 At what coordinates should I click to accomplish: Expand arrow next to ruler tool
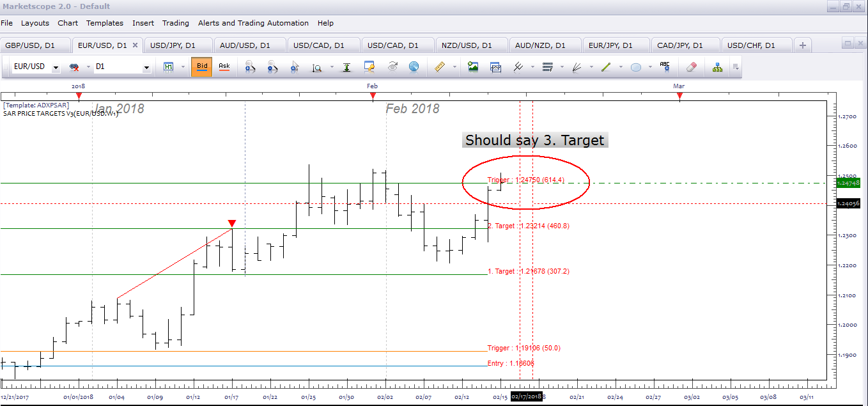(454, 66)
